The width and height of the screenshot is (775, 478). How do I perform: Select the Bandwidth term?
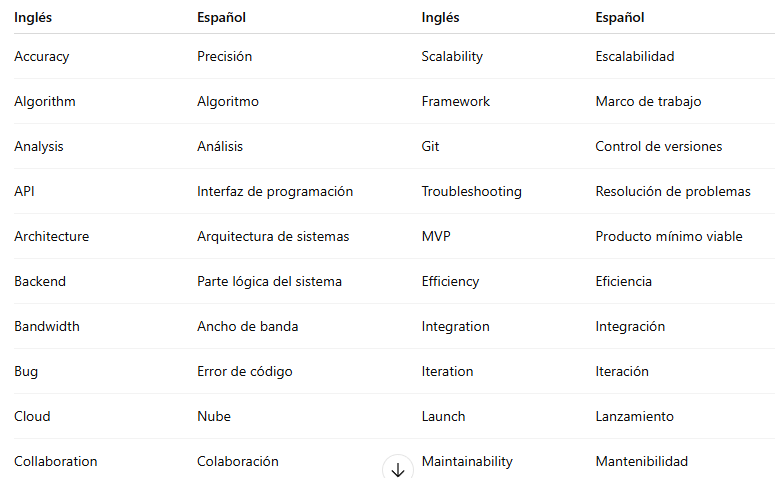tap(47, 326)
